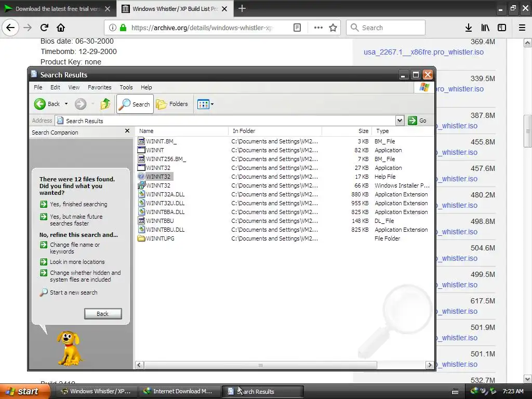Click Firefox back navigation arrow
This screenshot has width=532, height=399.
(x=10, y=28)
